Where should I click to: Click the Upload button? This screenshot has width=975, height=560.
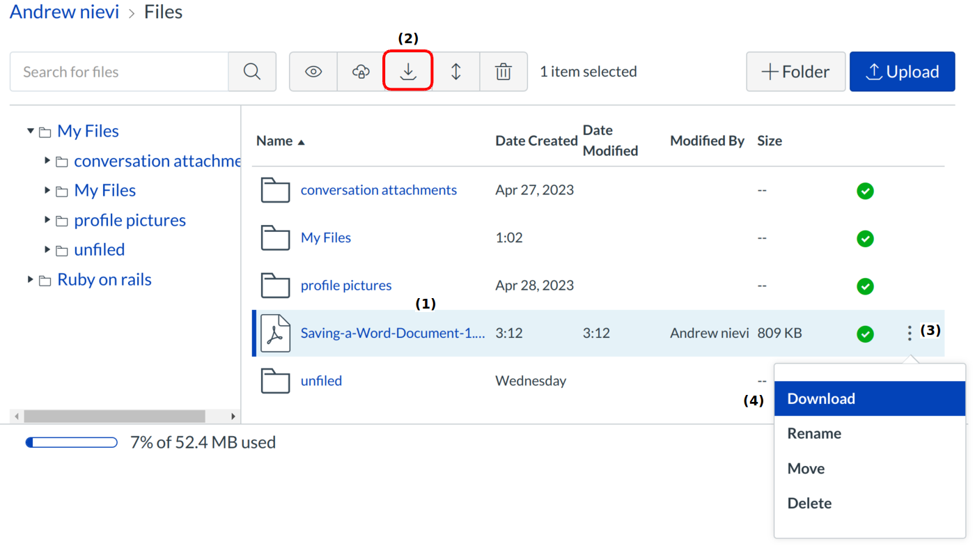[902, 72]
